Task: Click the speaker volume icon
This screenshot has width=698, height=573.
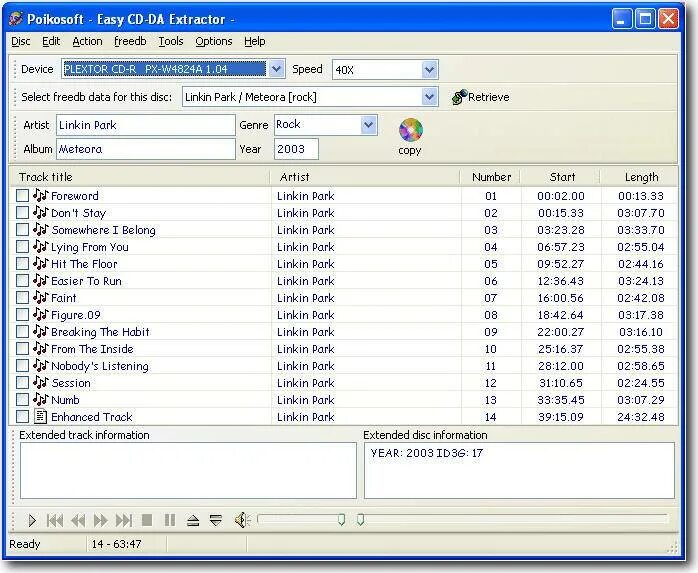Action: (243, 520)
